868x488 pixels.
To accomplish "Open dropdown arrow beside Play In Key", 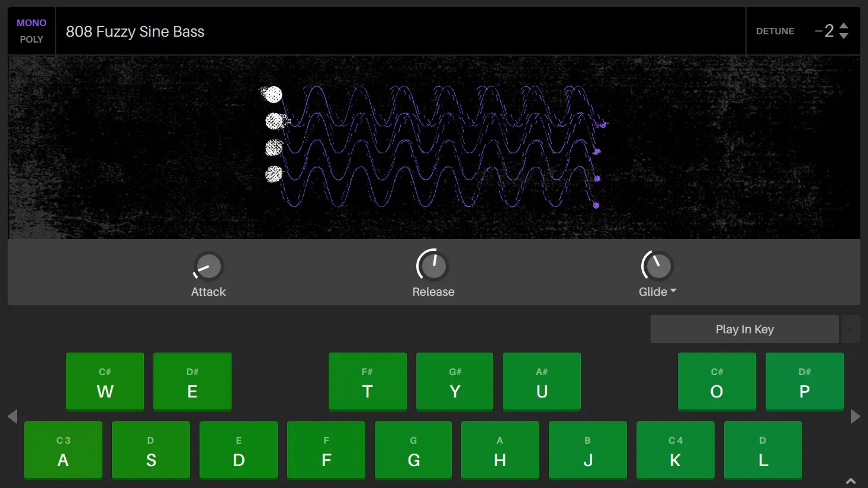I will 851,329.
